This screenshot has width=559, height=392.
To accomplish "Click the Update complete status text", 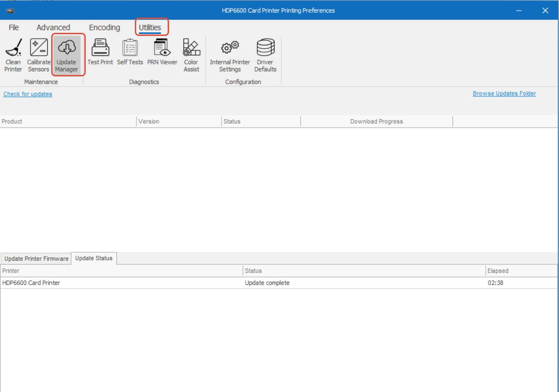I will coord(267,283).
